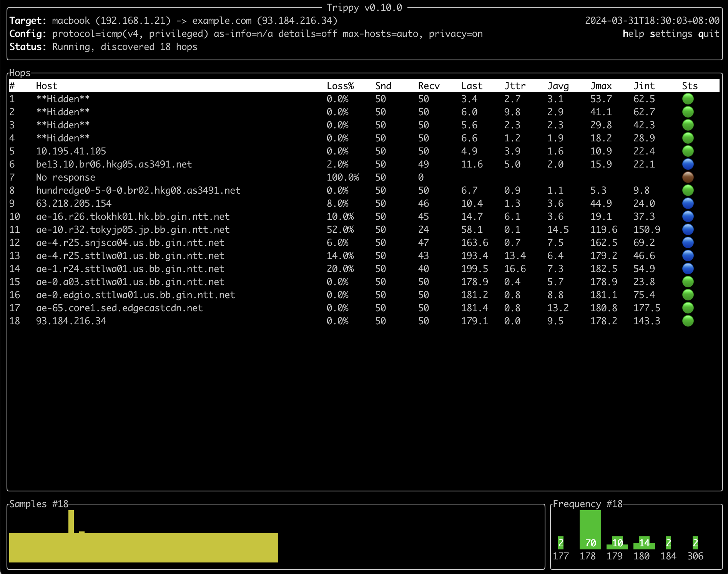Screen dimensions: 728x574
Task: Click the green status dot for ae-0.a03.sttlwa01 hop
Action: coord(688,282)
